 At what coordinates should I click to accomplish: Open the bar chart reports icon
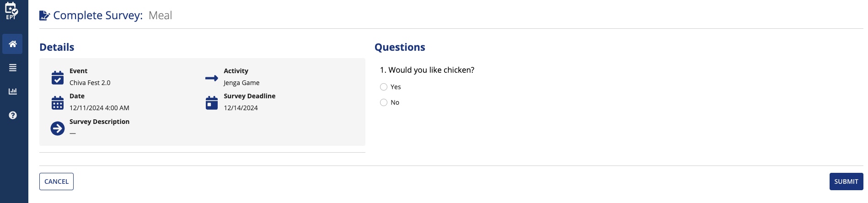tap(13, 91)
